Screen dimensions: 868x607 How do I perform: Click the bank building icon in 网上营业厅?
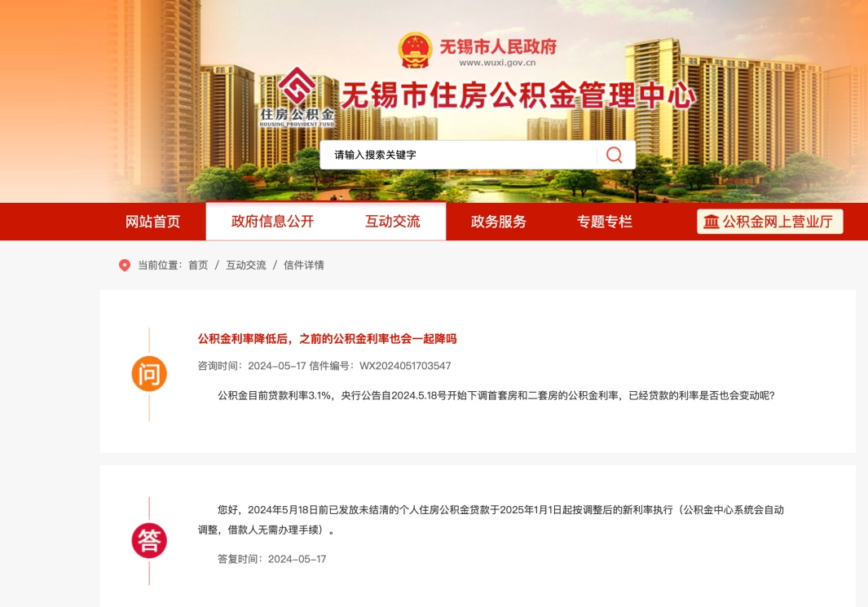[712, 222]
